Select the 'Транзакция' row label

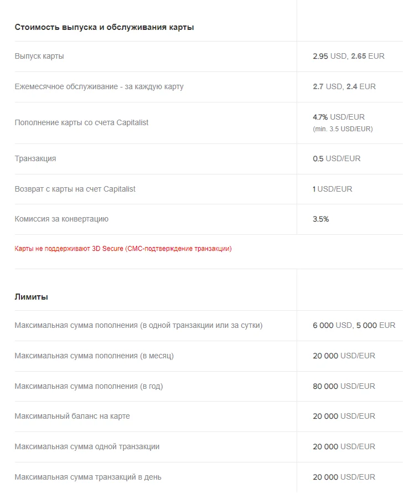35,159
